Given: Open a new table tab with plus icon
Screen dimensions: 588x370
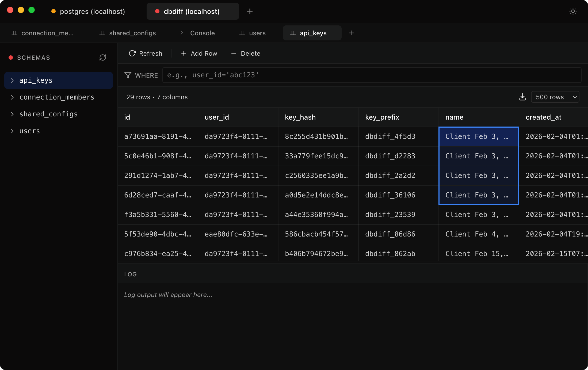Looking at the screenshot, I should coord(351,33).
